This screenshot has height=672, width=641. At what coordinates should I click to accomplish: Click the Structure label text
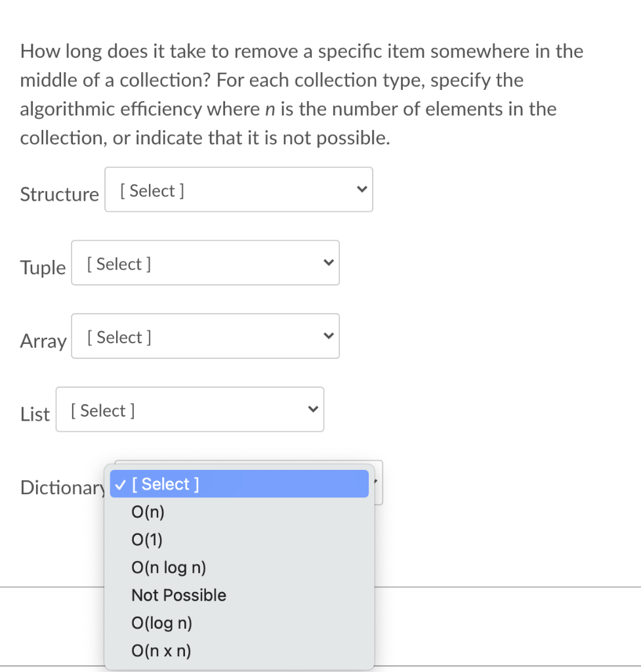tap(59, 194)
